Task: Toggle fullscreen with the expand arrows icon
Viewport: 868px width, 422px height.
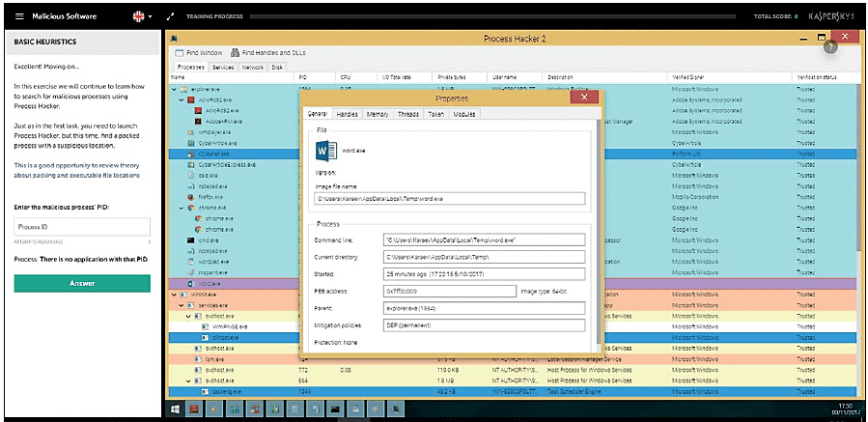Action: [171, 15]
